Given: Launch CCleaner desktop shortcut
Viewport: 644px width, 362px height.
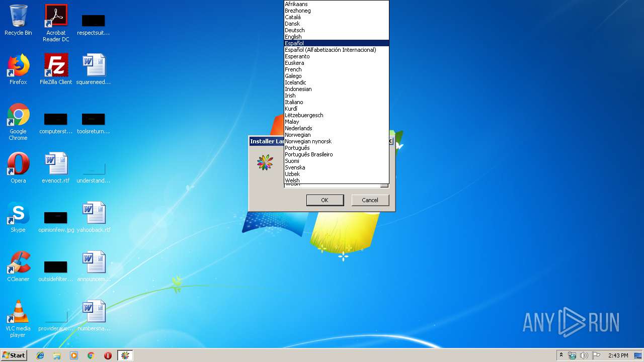Looking at the screenshot, I should click(18, 266).
